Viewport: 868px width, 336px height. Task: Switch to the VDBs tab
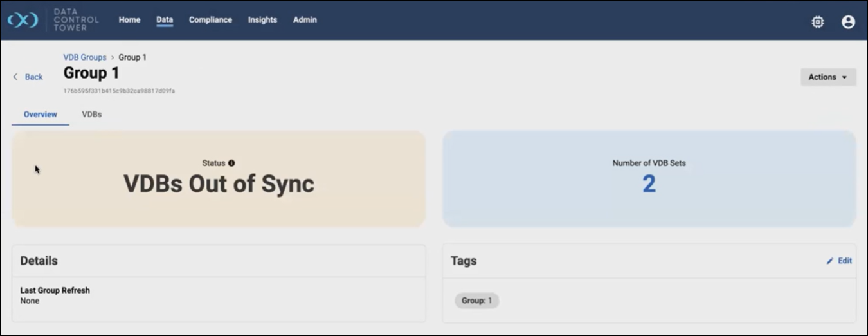click(92, 115)
